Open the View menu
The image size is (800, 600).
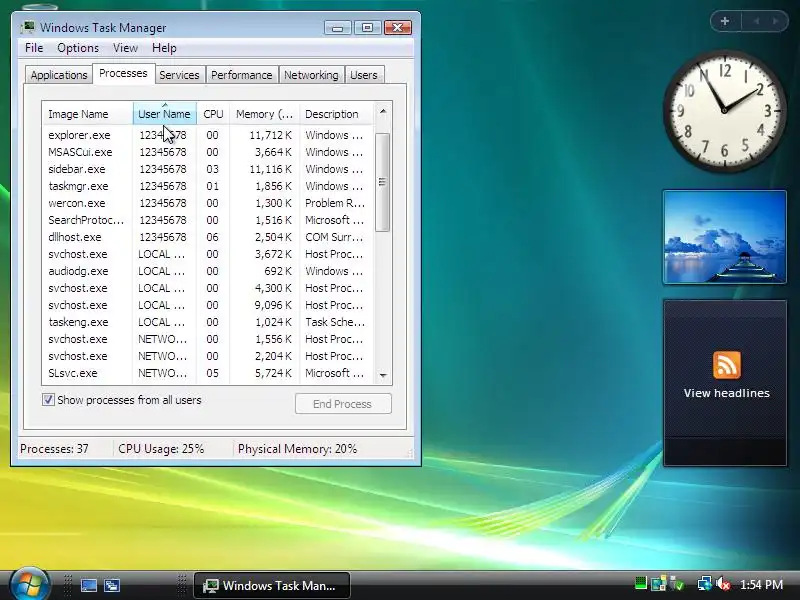tap(125, 48)
